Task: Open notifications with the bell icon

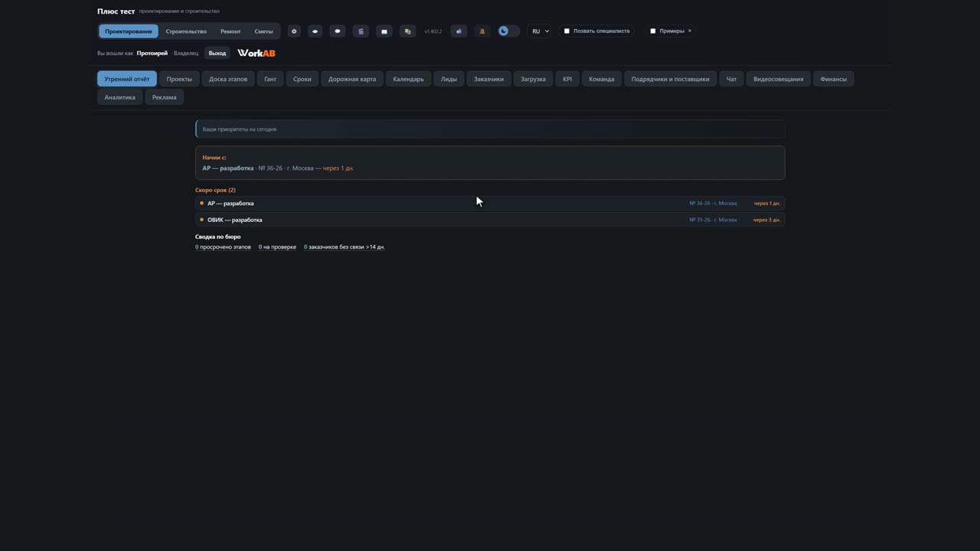Action: click(482, 31)
